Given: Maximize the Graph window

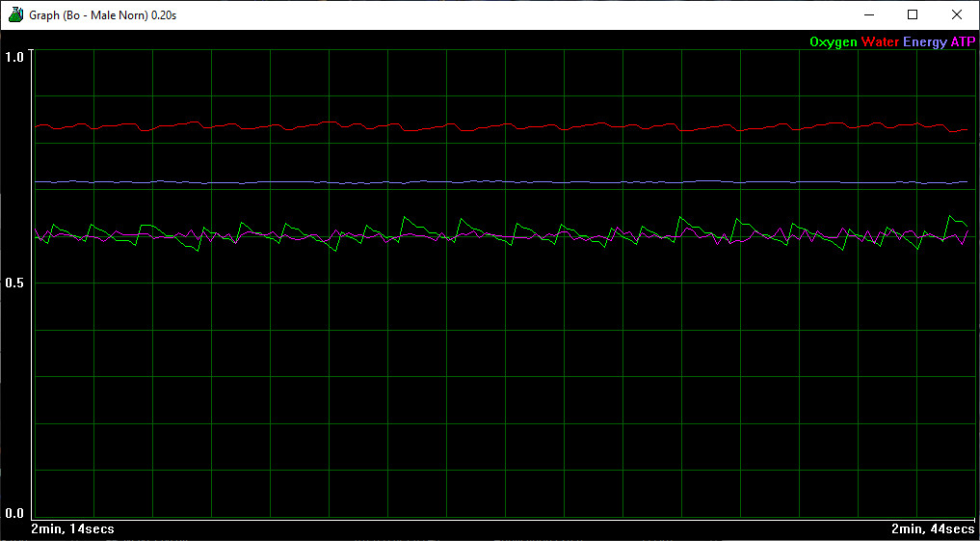Looking at the screenshot, I should (913, 14).
